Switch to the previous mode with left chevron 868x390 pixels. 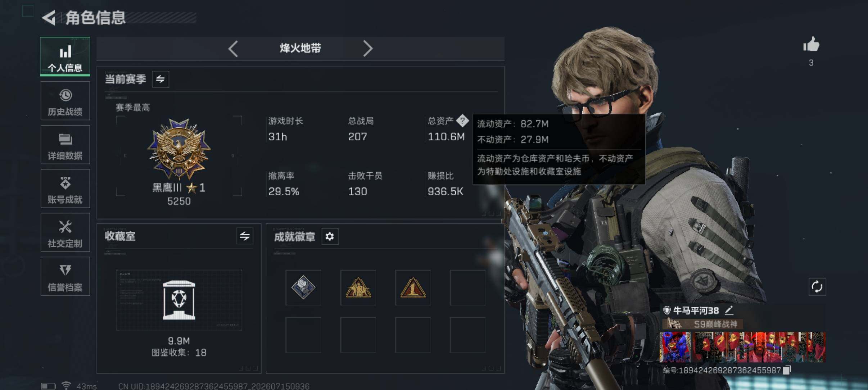[x=233, y=49]
